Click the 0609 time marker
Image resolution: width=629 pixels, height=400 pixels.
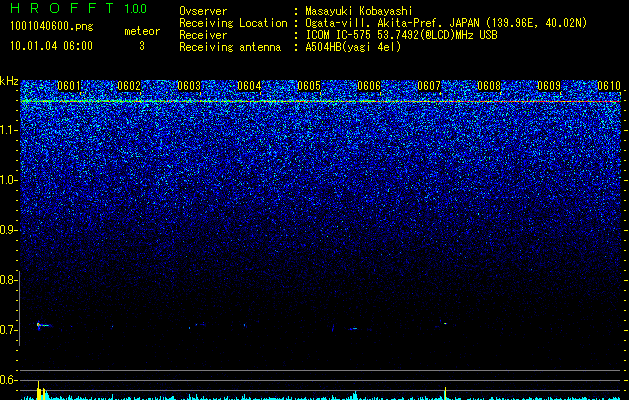click(x=549, y=86)
